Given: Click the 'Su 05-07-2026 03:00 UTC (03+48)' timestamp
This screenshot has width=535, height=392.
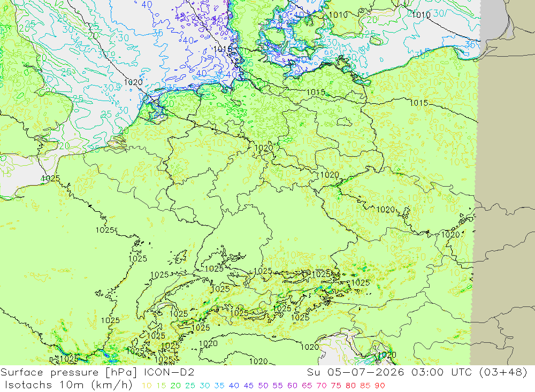Looking at the screenshot, I should pos(417,372).
